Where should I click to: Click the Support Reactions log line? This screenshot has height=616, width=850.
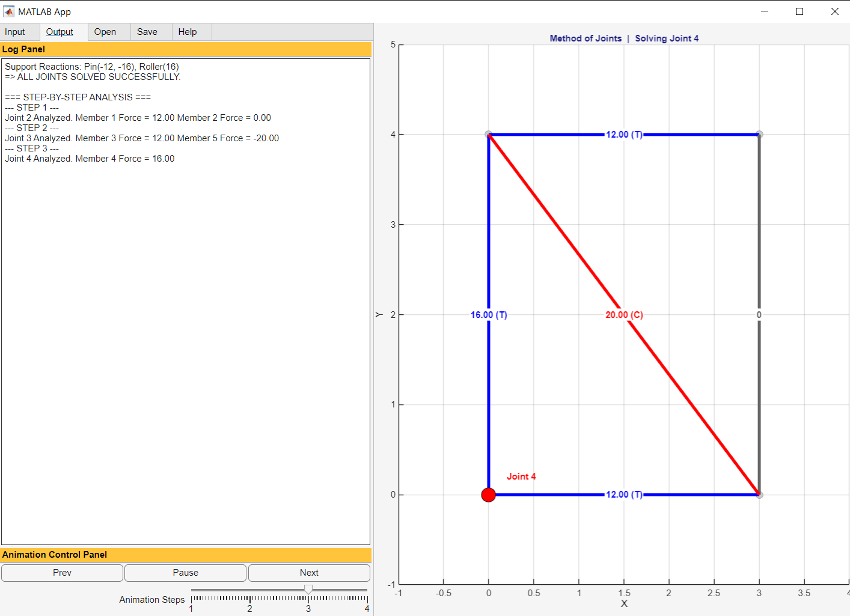92,67
